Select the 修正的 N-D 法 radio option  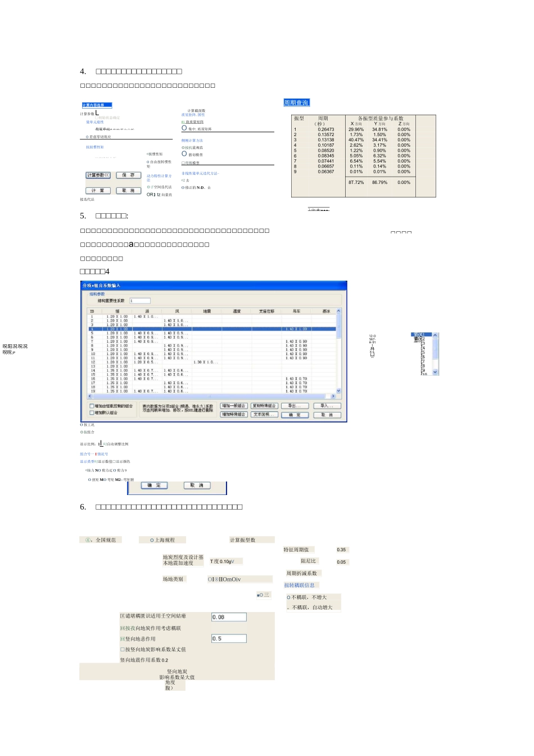[x=183, y=188]
